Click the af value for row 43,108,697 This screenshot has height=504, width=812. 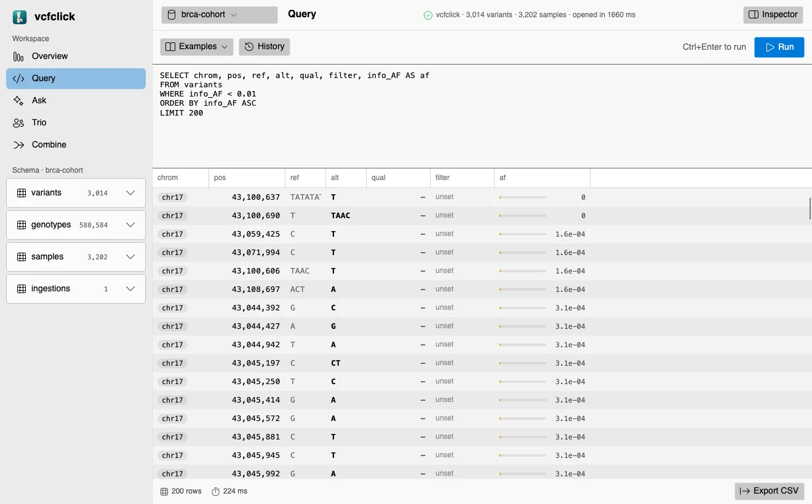point(570,289)
